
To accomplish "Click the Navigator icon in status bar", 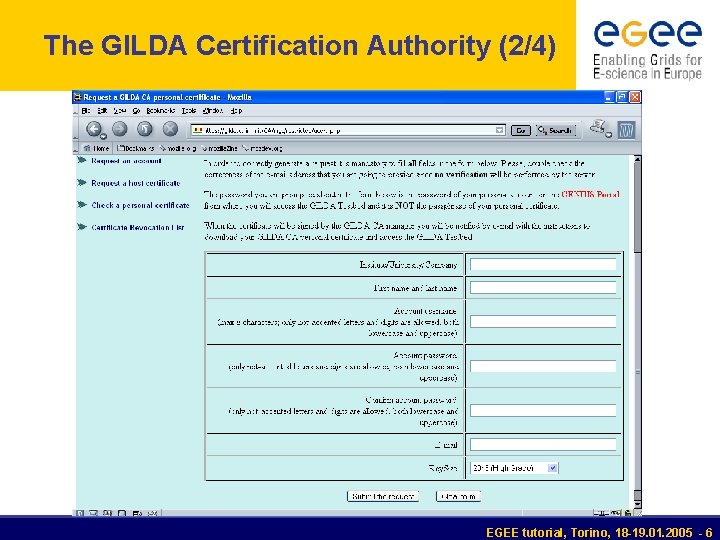I will pos(80,513).
